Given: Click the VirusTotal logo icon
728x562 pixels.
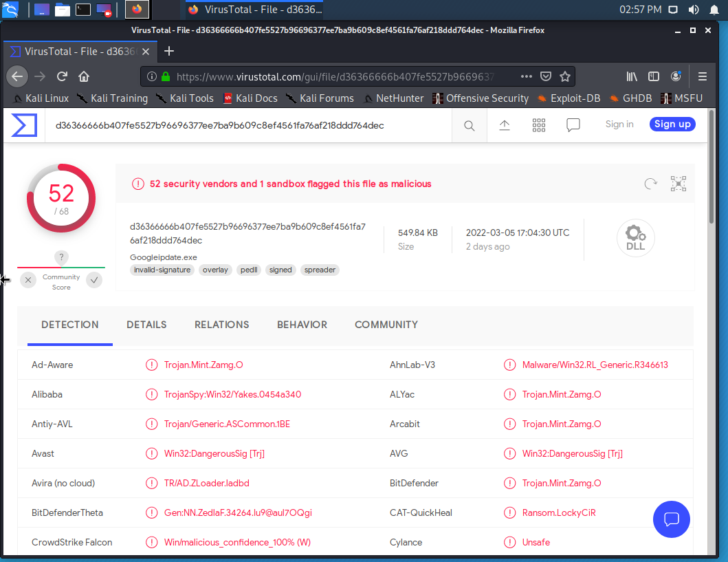Looking at the screenshot, I should pyautogui.click(x=23, y=125).
